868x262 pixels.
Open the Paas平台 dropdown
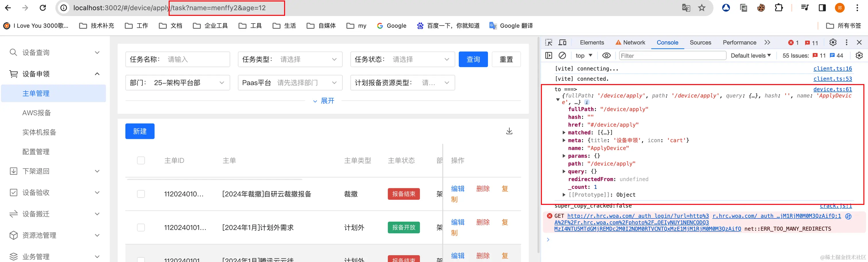point(290,83)
